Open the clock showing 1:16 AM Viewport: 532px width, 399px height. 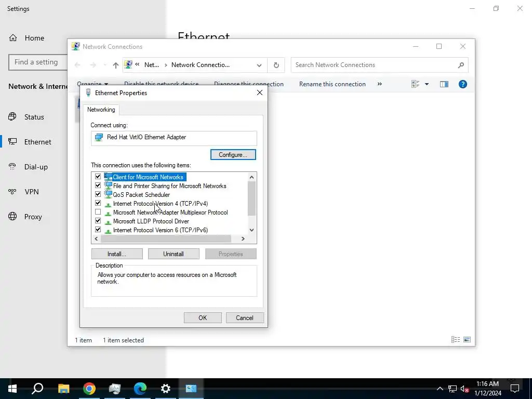click(x=487, y=389)
